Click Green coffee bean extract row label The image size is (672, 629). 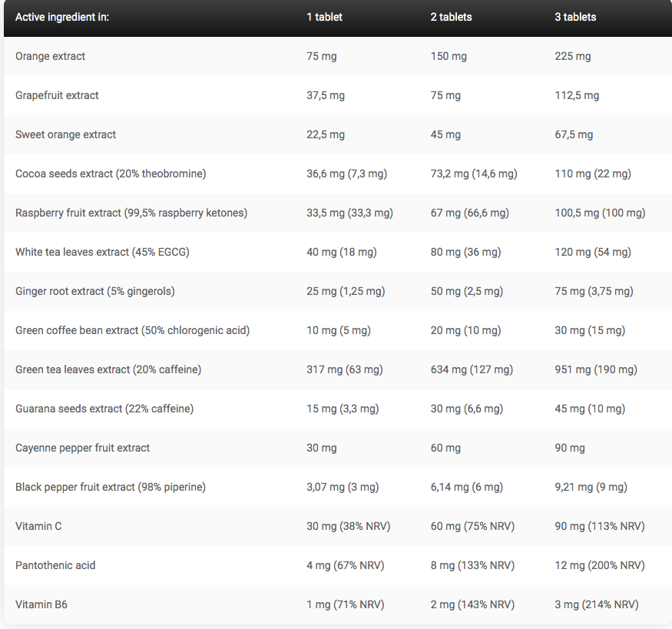pyautogui.click(x=132, y=330)
